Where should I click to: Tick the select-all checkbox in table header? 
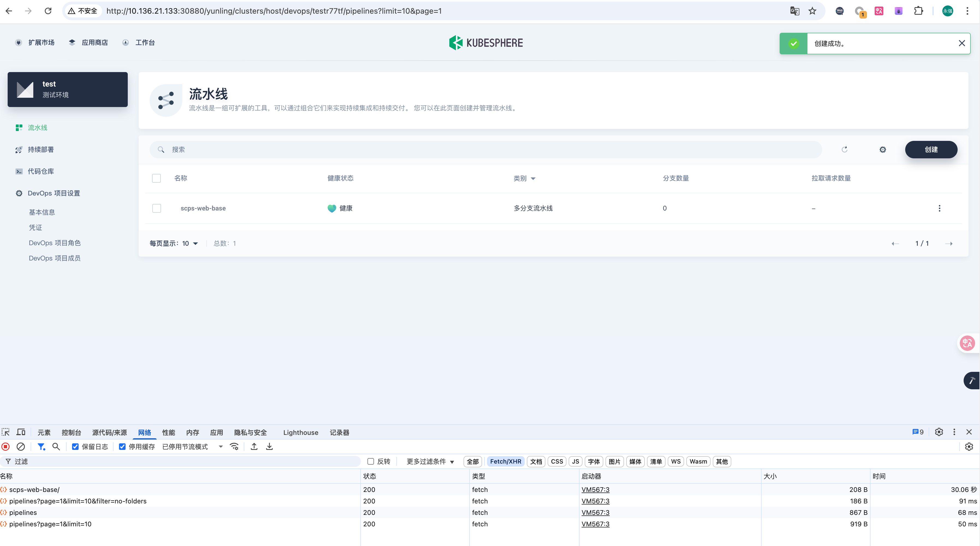(x=156, y=178)
